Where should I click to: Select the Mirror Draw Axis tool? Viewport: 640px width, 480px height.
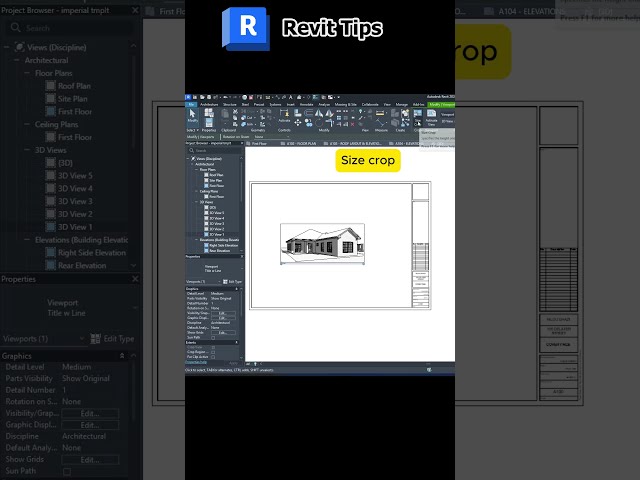[x=329, y=114]
